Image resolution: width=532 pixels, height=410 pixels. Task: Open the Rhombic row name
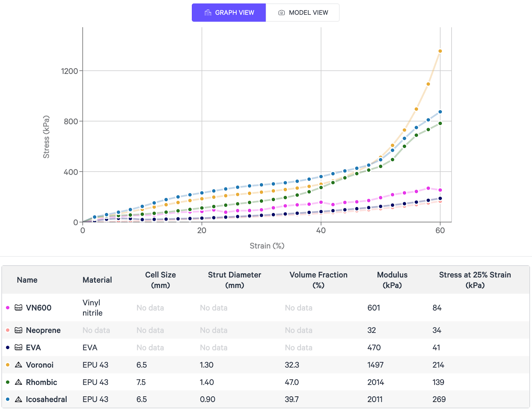(x=41, y=382)
